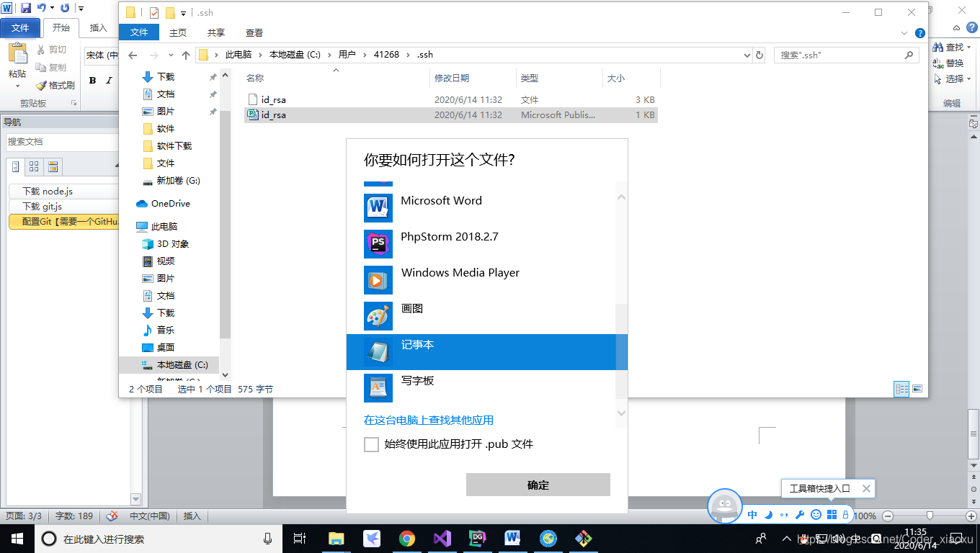Select 本地磁盘 (C:) in navigation pane
The height and width of the screenshot is (553, 980).
pos(182,364)
